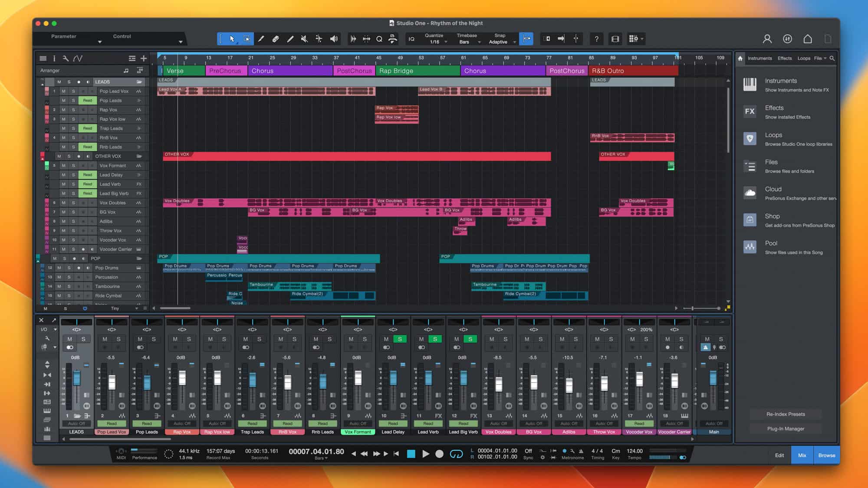
Task: Select the Mute tool
Action: 305,39
